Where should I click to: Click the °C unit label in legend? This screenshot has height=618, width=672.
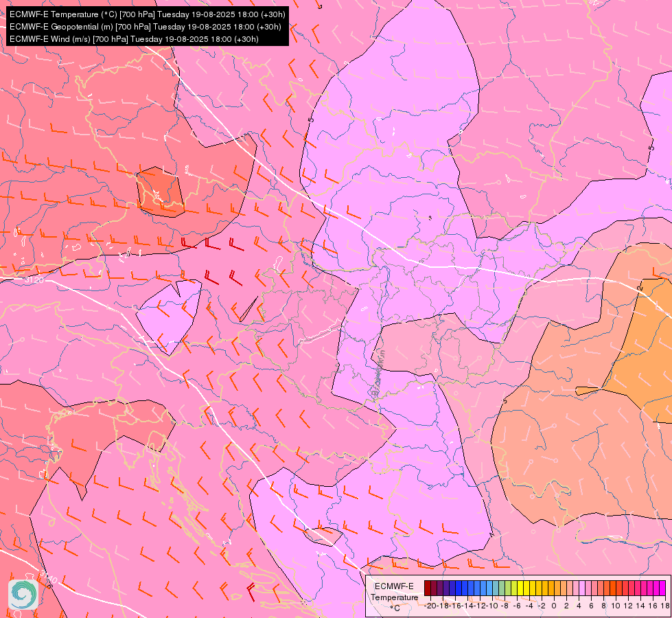pyautogui.click(x=395, y=608)
